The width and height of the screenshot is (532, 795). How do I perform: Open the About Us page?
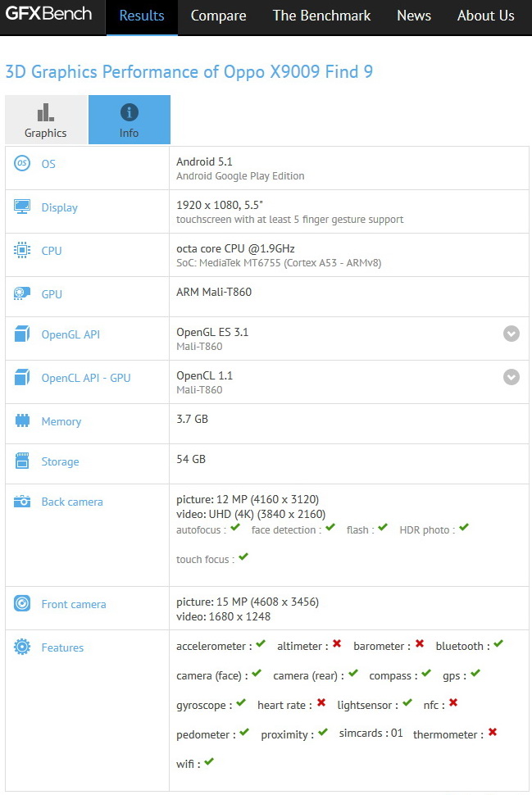(486, 16)
